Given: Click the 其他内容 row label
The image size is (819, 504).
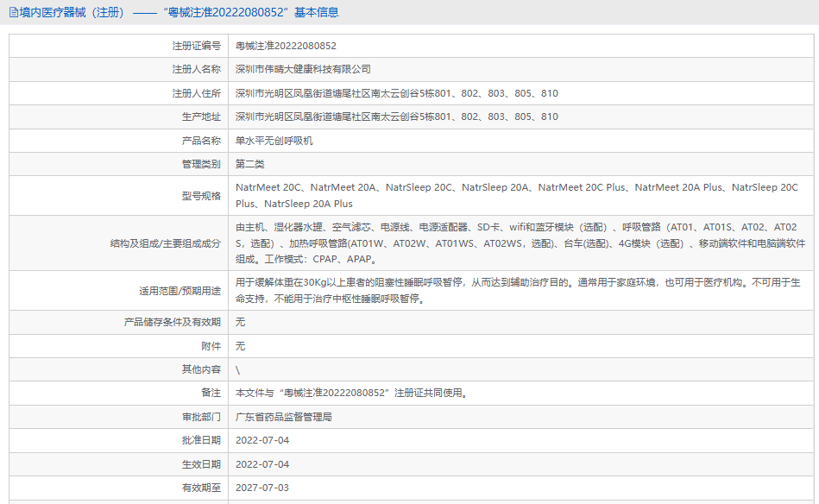Looking at the screenshot, I should tap(200, 369).
